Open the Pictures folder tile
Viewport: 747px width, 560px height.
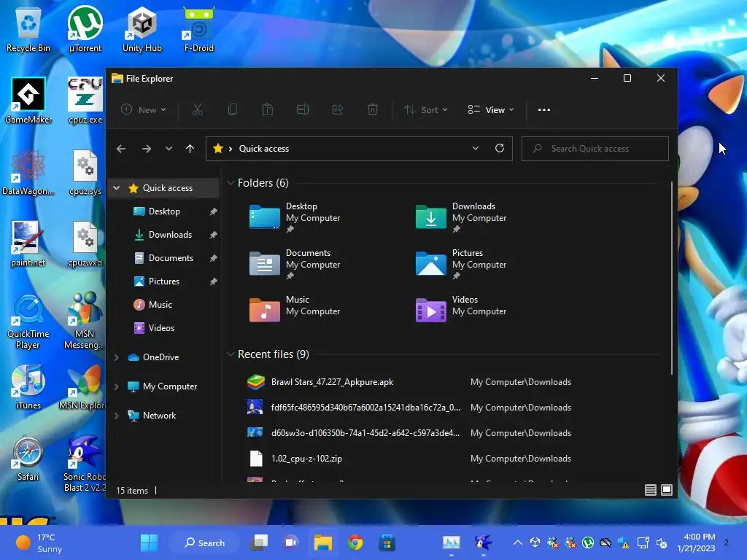(x=461, y=264)
